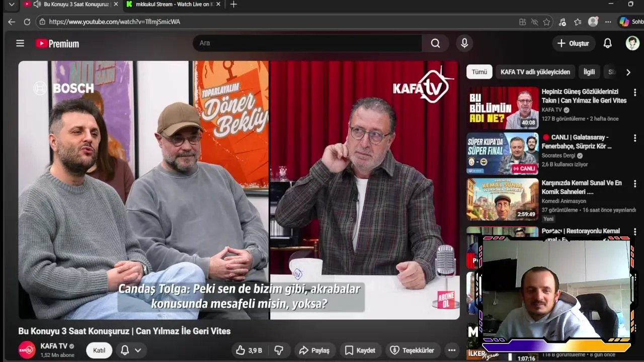Open Edge favorites list icon

click(578, 22)
